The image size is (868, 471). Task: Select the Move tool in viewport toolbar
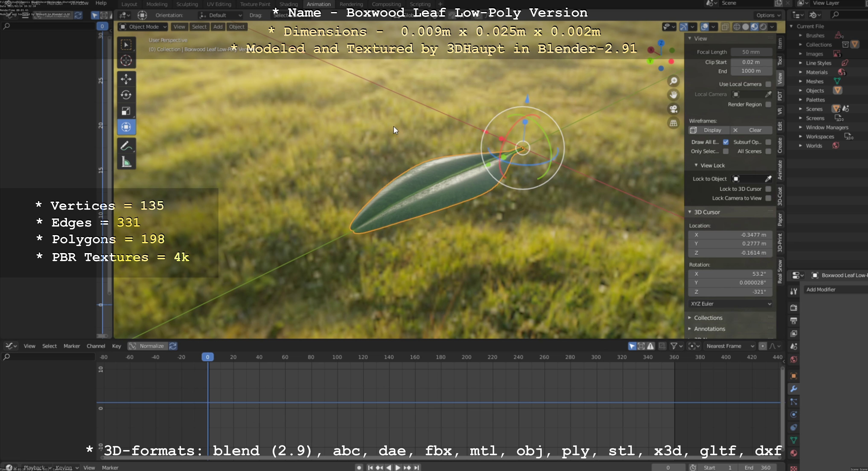click(x=126, y=79)
